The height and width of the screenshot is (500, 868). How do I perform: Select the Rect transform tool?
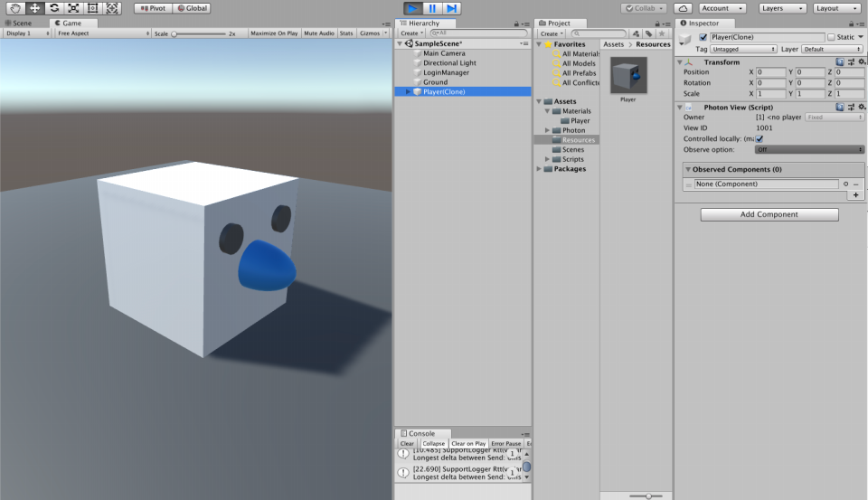coord(93,8)
